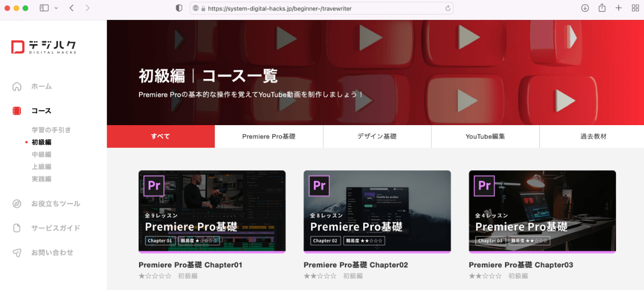Viewport: 644px width, 290px height.
Task: Open the Safari downloads icon
Action: pos(585,8)
